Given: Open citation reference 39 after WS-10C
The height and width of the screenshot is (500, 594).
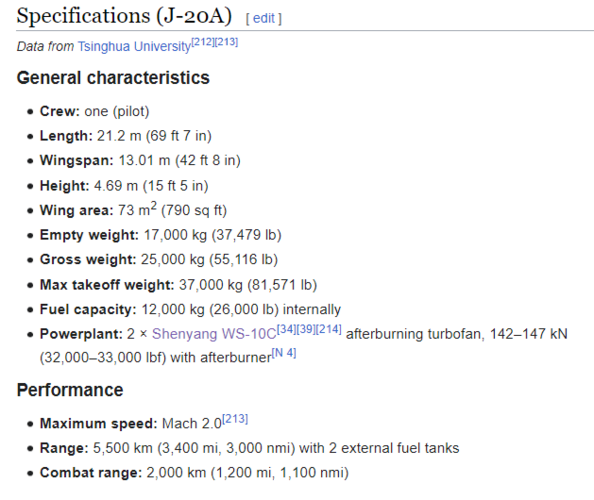Looking at the screenshot, I should [305, 329].
